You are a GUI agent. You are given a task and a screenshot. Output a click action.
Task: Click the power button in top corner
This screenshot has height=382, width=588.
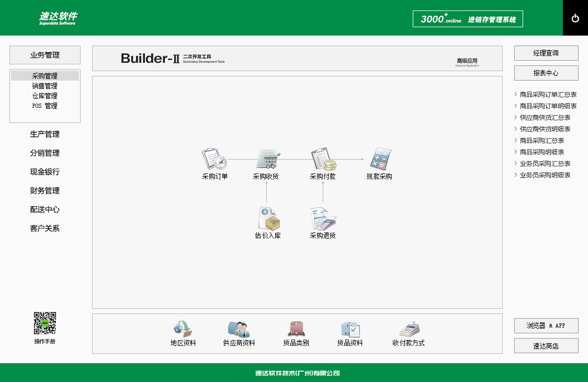tap(575, 18)
